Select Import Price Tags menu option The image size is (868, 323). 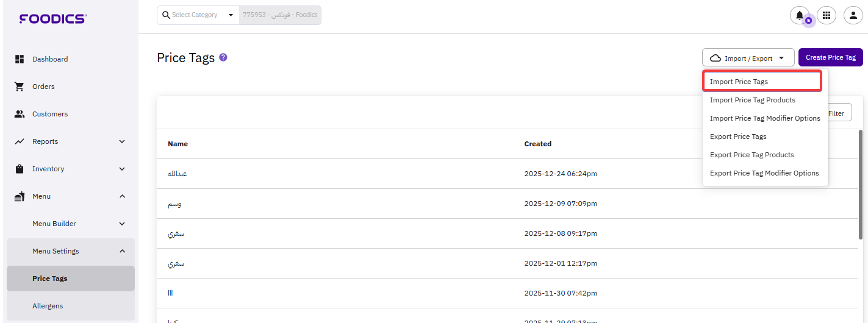pyautogui.click(x=739, y=82)
